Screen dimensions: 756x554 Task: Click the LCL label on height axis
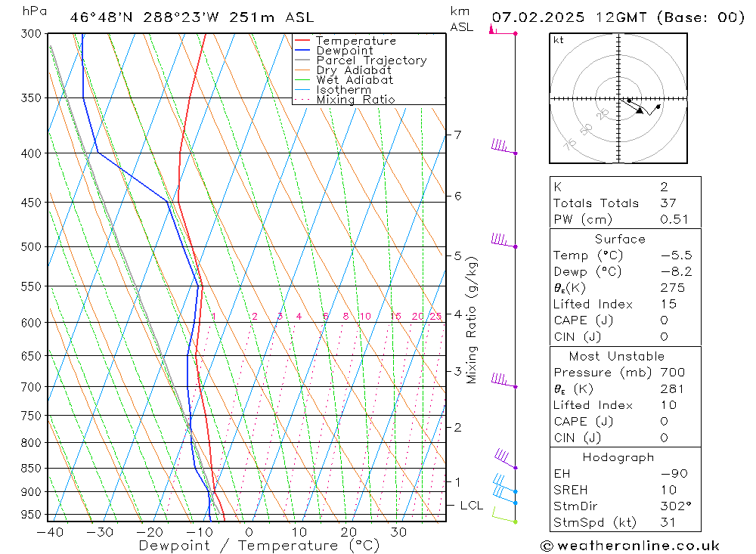point(472,506)
